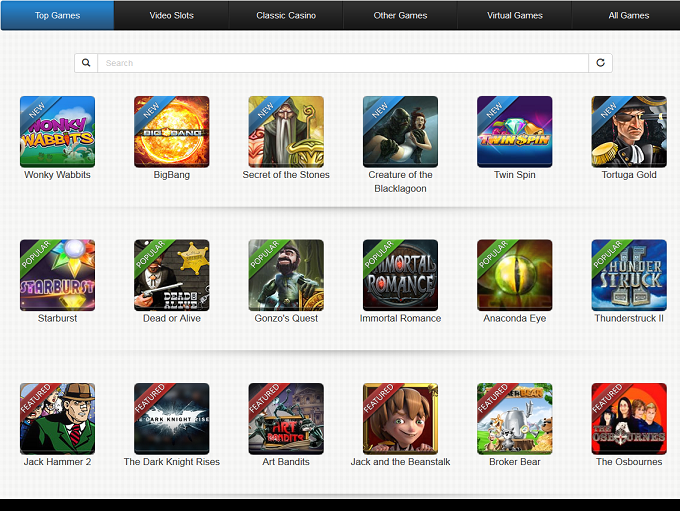Click the Secret of the Stones label
680x511 pixels.
286,175
